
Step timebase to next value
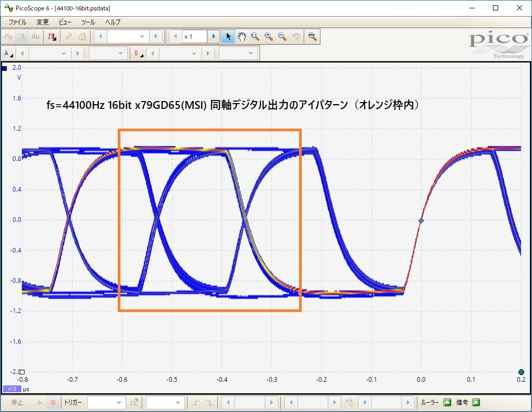(x=156, y=36)
